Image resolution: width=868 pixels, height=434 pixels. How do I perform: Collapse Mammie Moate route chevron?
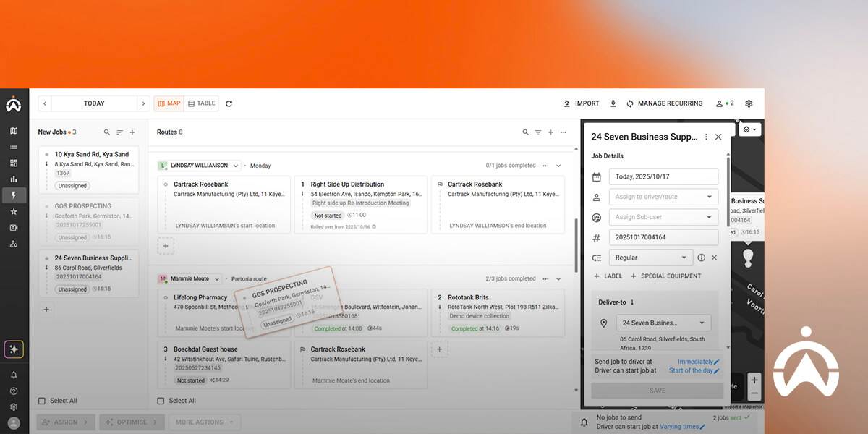tap(558, 278)
